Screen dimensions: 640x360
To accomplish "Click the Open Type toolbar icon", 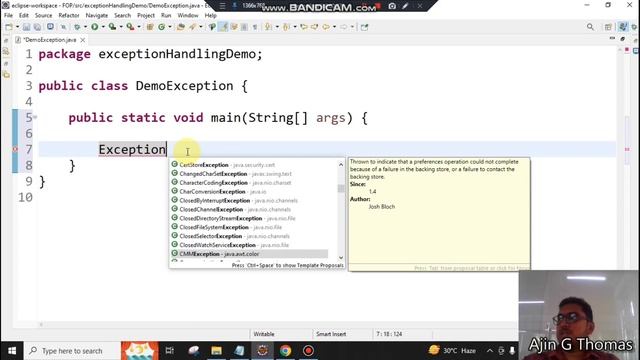I will click(181, 27).
